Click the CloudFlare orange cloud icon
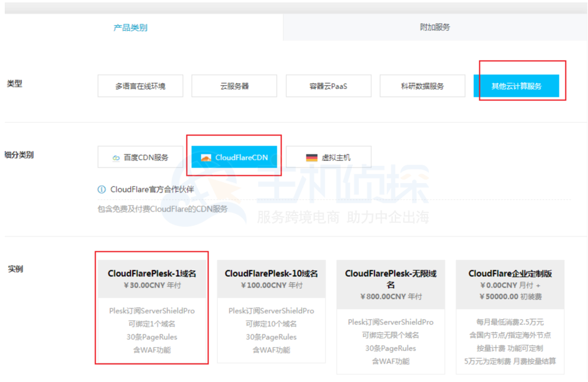588x382 pixels. tap(206, 158)
